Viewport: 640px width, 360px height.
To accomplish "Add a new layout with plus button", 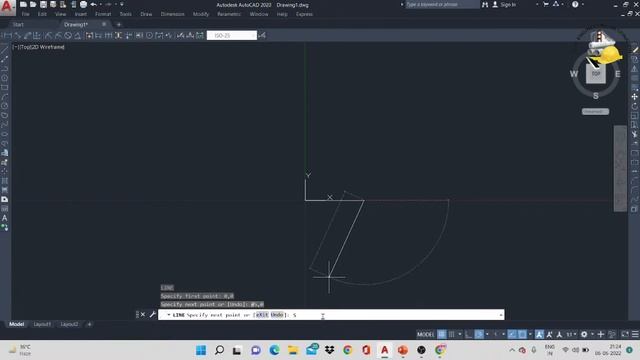I will click(89, 324).
